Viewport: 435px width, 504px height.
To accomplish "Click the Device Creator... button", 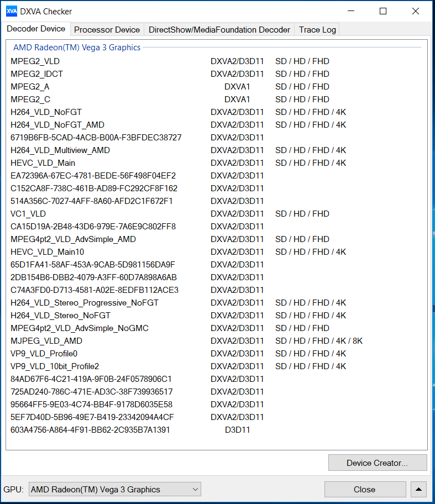I will coord(378,463).
